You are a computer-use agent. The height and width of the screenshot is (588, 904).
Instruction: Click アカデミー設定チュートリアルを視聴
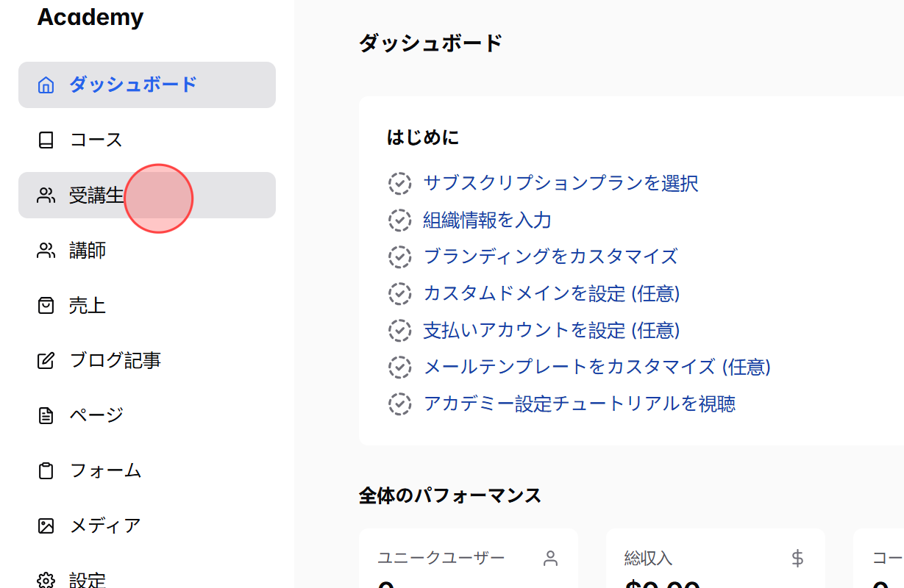pos(580,404)
